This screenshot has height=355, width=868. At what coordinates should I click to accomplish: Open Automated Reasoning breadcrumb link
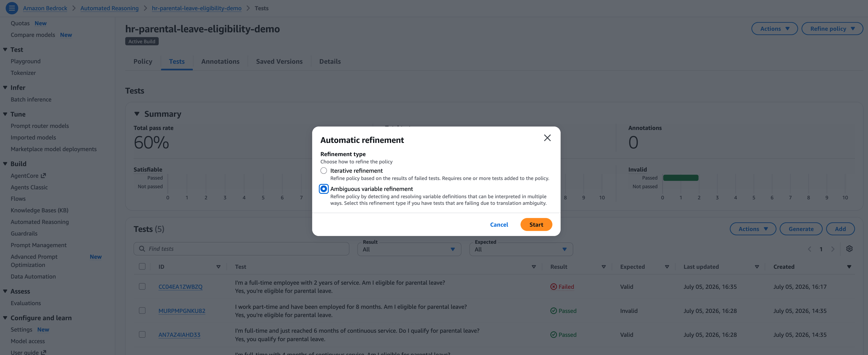(109, 8)
